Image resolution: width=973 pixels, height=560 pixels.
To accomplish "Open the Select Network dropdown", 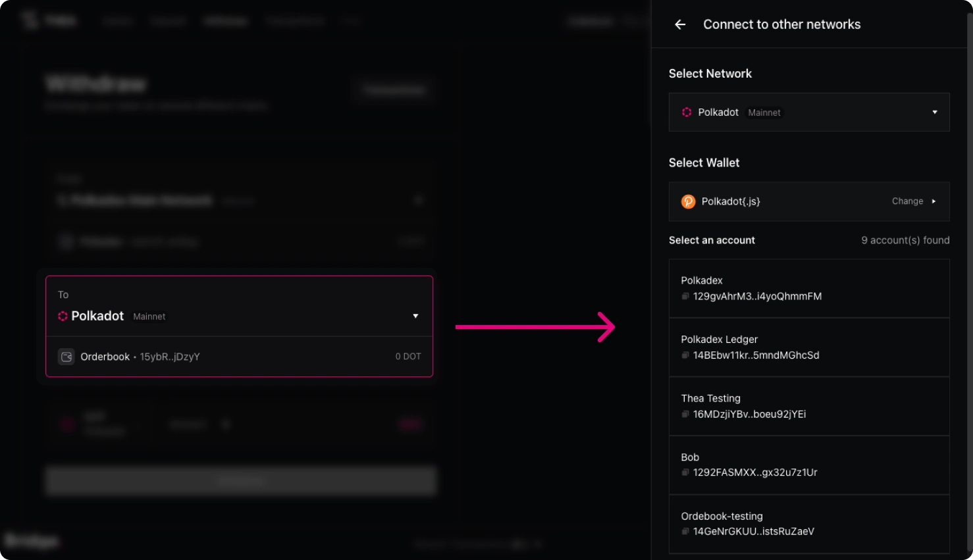I will coord(934,113).
